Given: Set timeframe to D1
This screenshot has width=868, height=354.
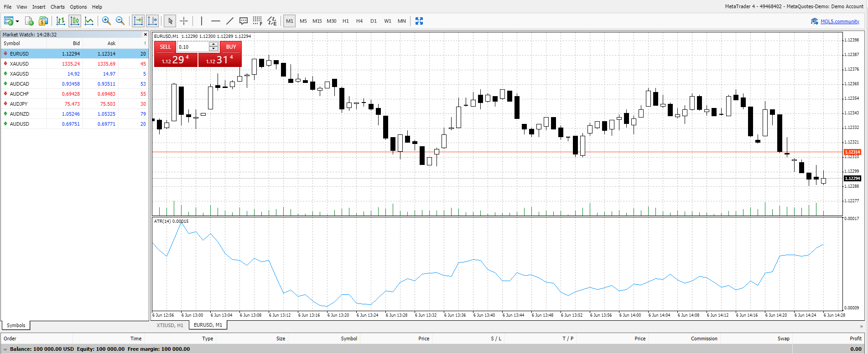Looking at the screenshot, I should click(374, 21).
